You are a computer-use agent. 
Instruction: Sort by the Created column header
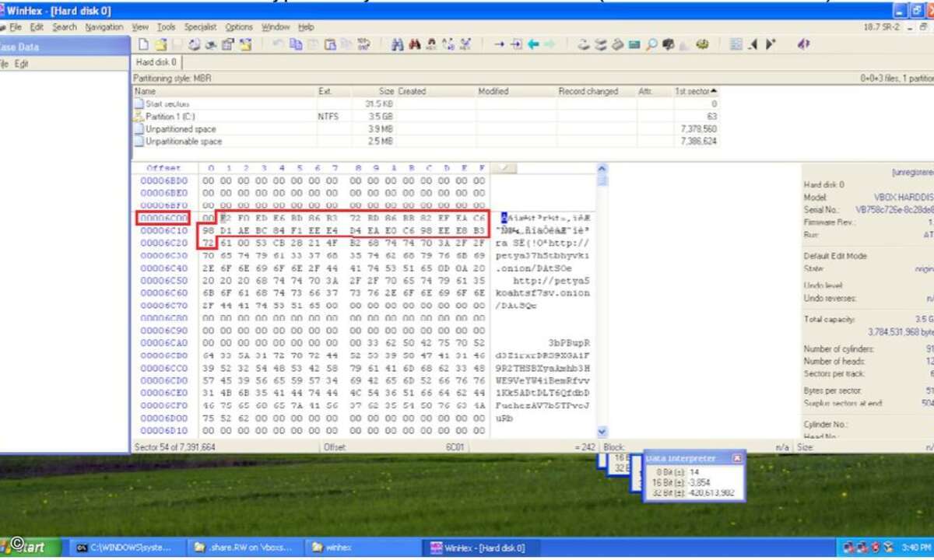point(436,91)
